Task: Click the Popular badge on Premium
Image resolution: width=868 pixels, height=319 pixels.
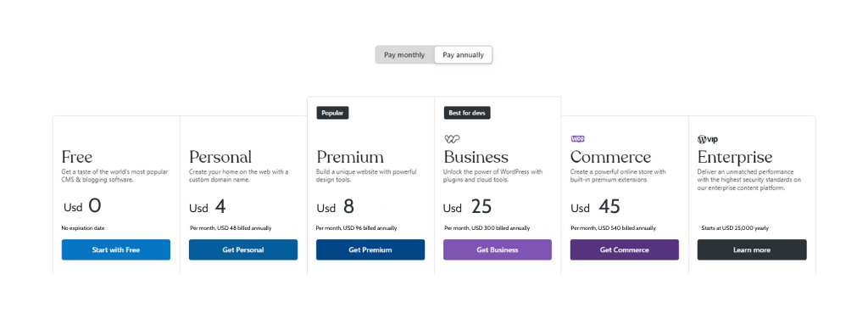Action: (x=332, y=113)
